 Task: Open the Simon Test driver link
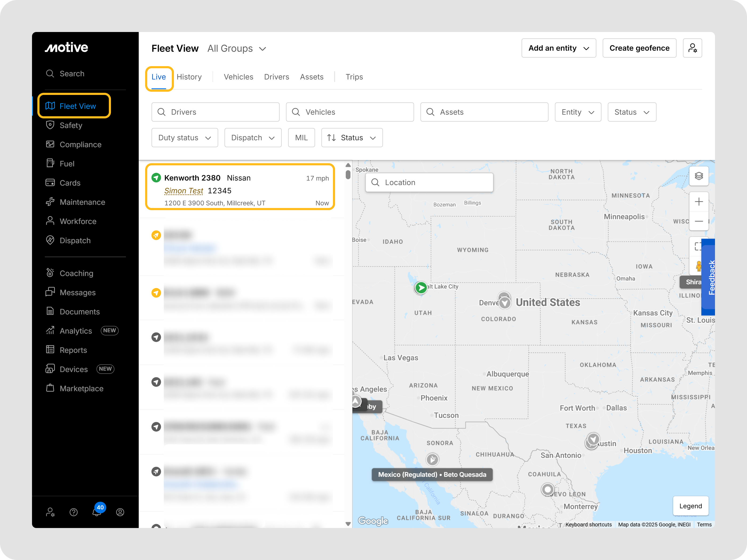click(183, 191)
